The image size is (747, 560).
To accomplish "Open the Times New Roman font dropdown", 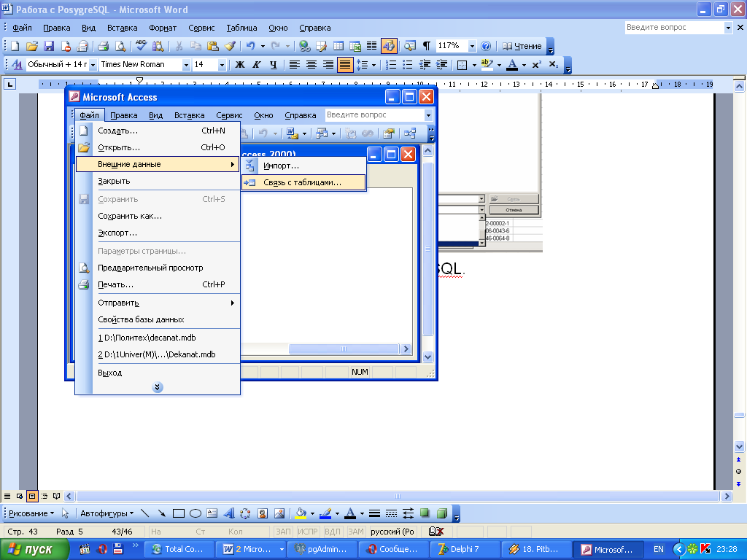I will click(x=186, y=65).
